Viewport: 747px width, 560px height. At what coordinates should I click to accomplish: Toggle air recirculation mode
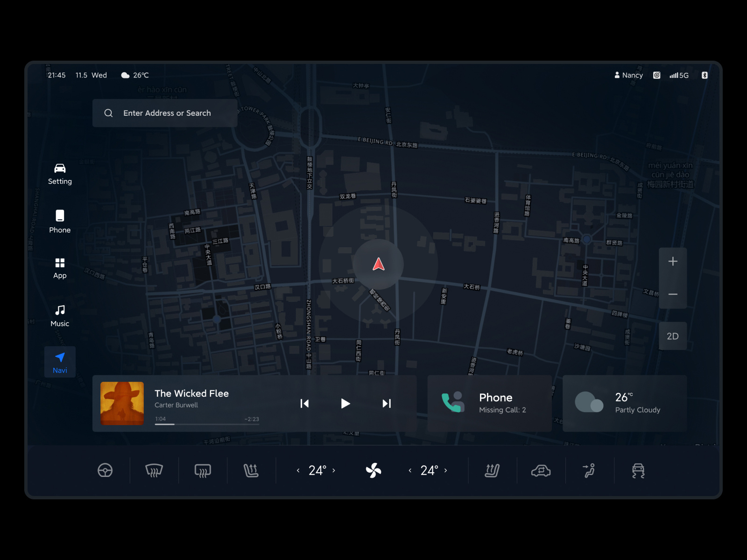pos(541,470)
